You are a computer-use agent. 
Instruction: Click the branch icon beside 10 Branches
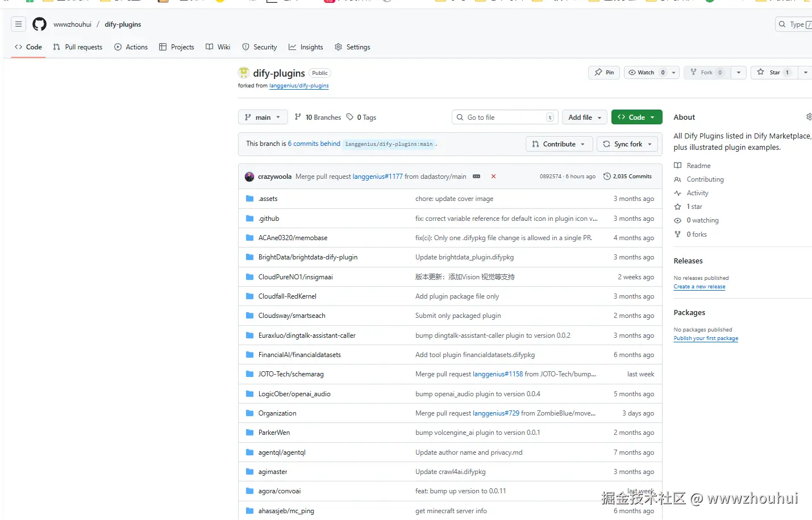pyautogui.click(x=298, y=117)
